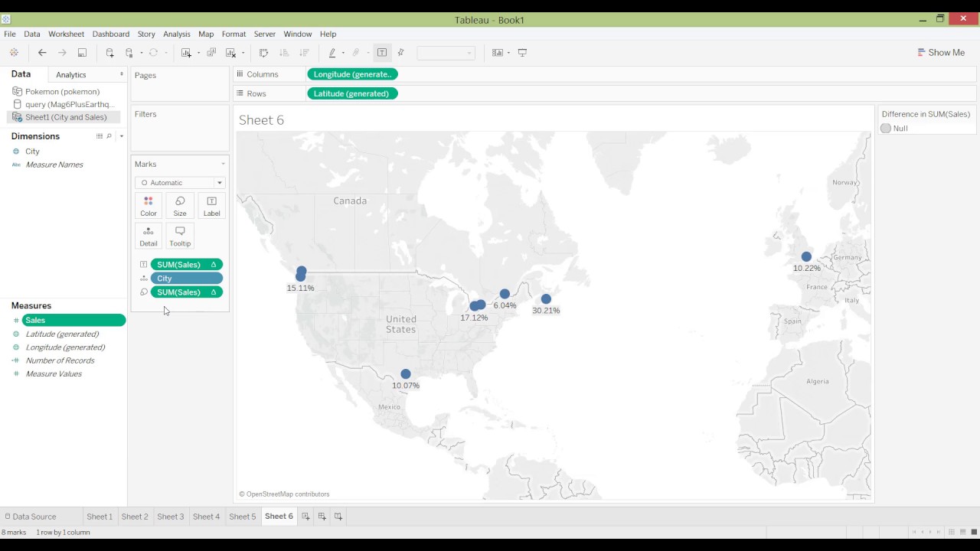
Task: New story tab icon at bottom
Action: (338, 517)
